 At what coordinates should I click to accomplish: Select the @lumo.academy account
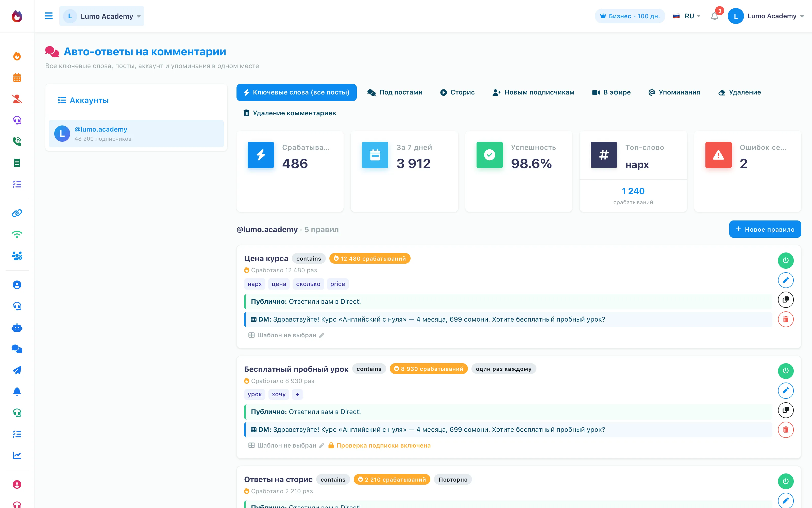click(x=136, y=134)
